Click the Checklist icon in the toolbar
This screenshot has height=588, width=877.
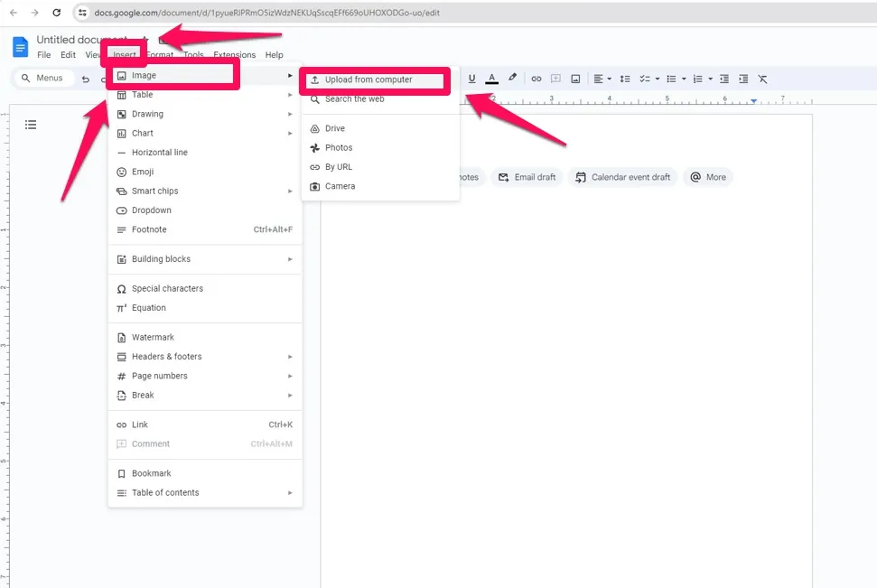tap(645, 79)
